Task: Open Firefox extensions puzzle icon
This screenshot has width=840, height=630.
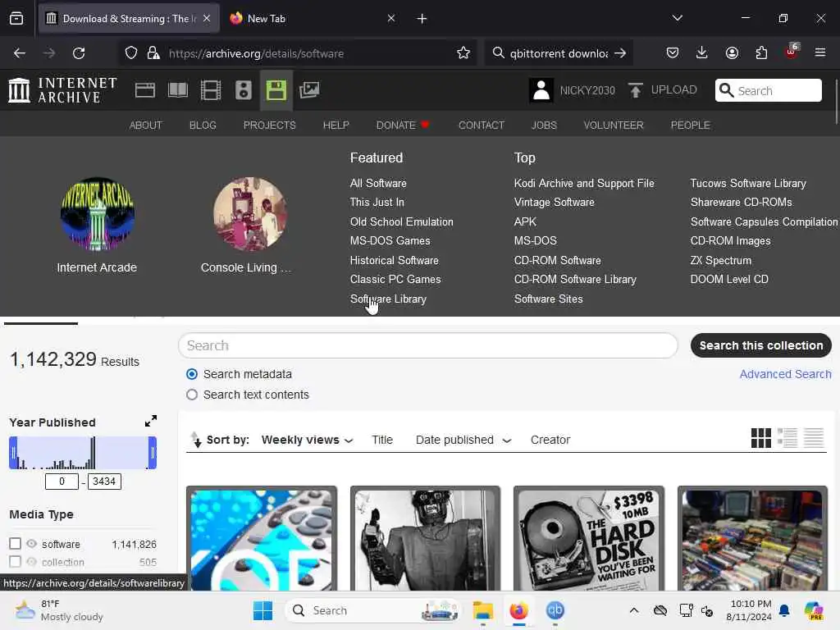Action: (761, 52)
